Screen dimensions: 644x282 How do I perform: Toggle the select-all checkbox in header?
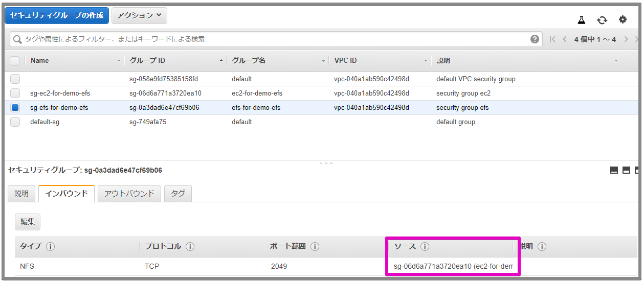[x=15, y=61]
